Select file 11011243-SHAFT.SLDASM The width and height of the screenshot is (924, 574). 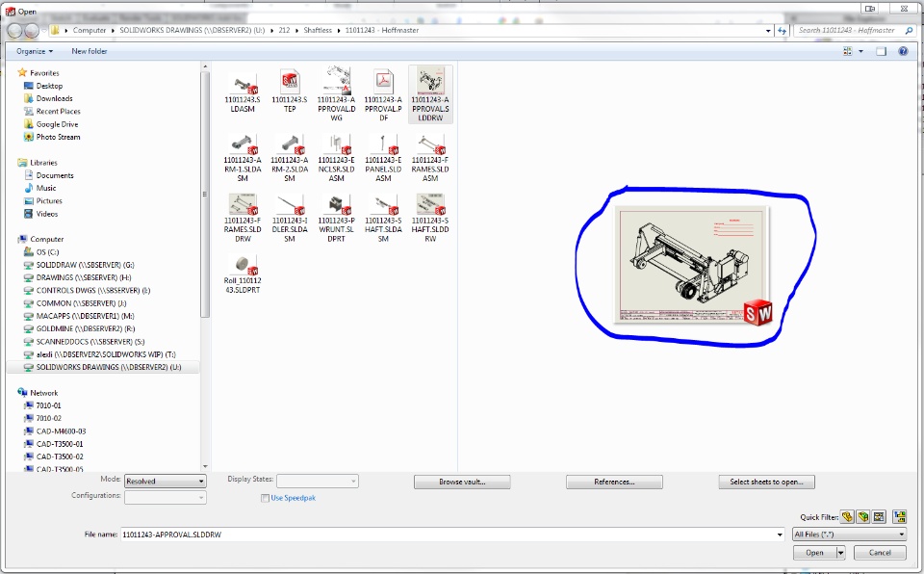pyautogui.click(x=383, y=219)
